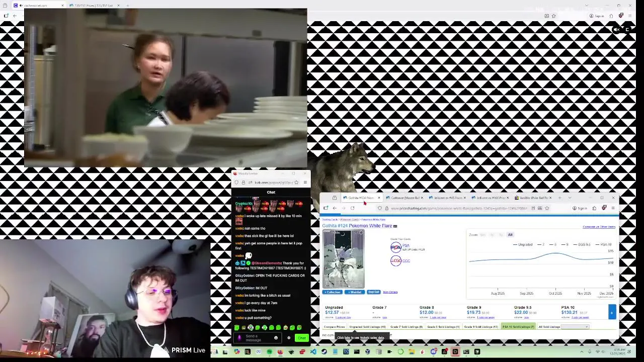Toggle the BGS 9.5 series in the chart legend
The image size is (644, 362).
[581, 244]
